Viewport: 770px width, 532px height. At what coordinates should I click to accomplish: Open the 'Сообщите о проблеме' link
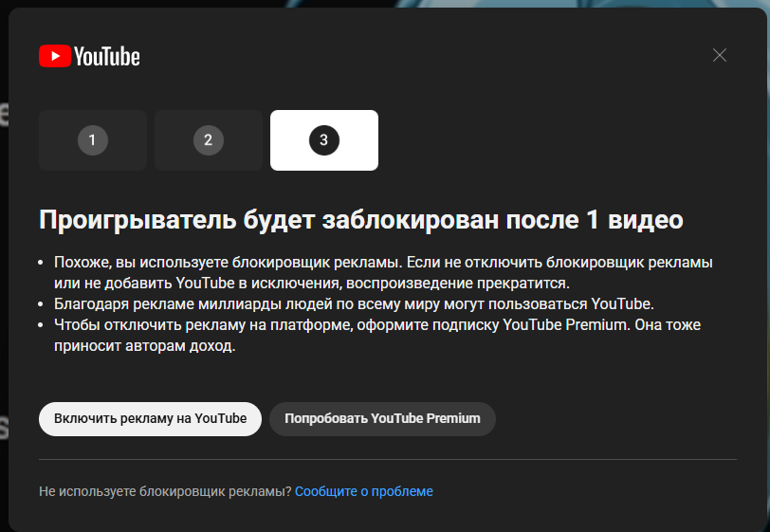(364, 491)
